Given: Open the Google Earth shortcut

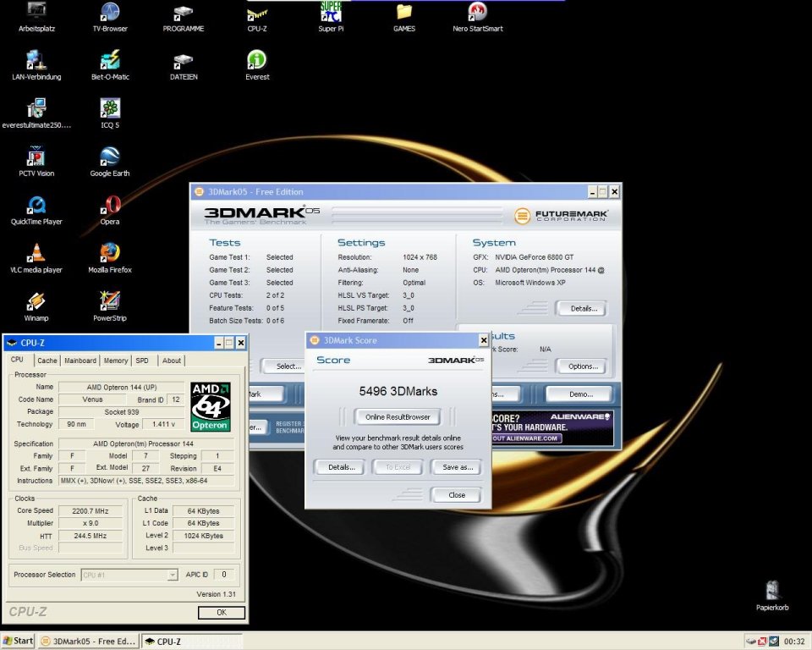Looking at the screenshot, I should coord(110,157).
